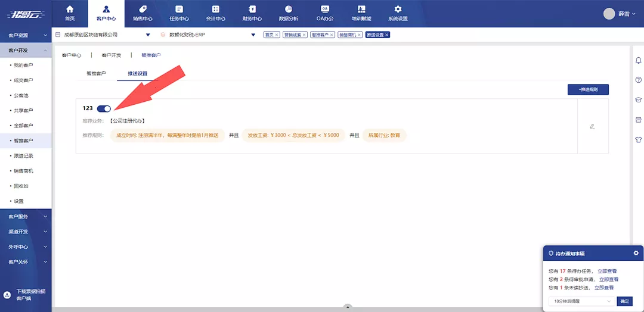Image resolution: width=644 pixels, height=312 pixels.
Task: Open 共享客户 in sidebar
Action: click(23, 111)
